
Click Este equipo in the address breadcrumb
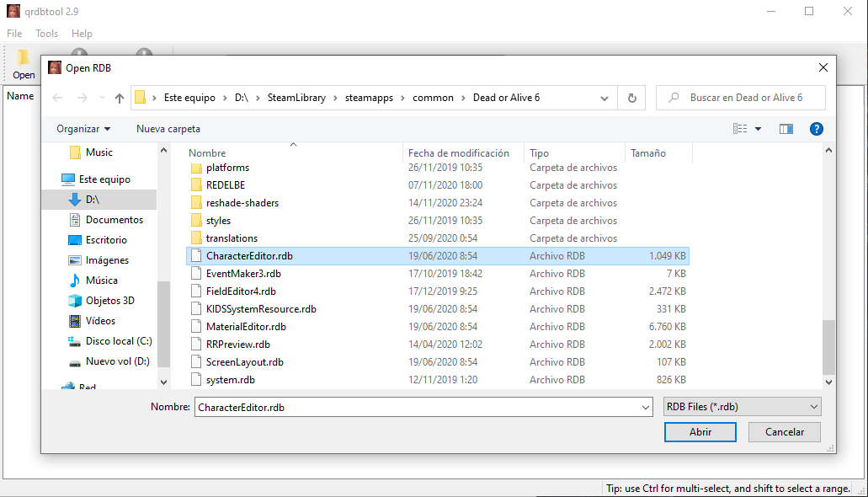(190, 98)
